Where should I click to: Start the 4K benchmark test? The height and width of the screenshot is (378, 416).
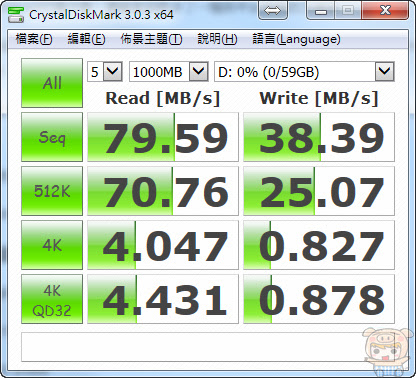[x=52, y=245]
